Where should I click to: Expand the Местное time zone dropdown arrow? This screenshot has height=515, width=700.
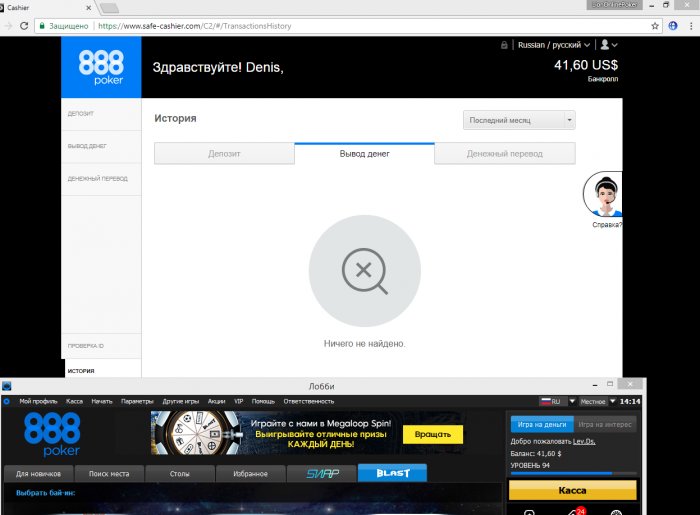coord(612,401)
